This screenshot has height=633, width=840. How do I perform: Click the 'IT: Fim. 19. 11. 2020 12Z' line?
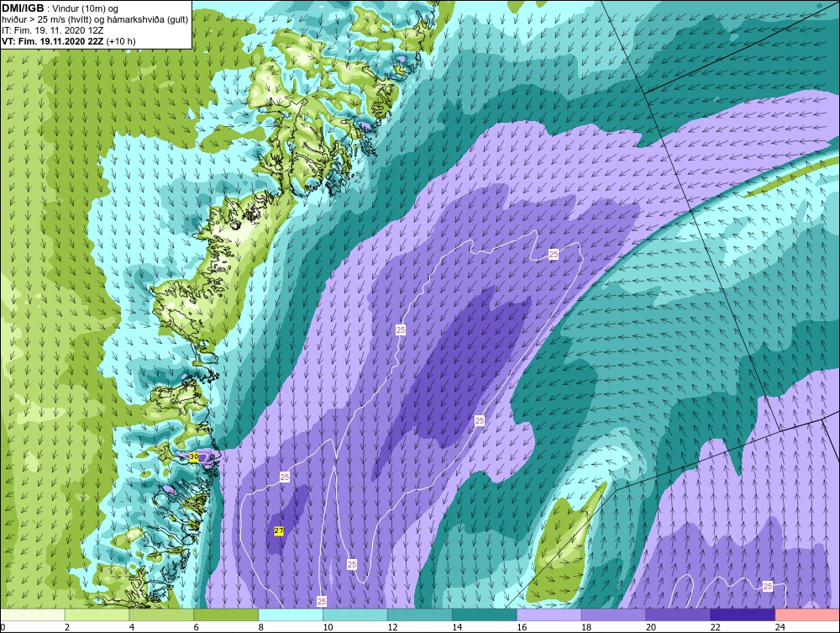(52, 30)
